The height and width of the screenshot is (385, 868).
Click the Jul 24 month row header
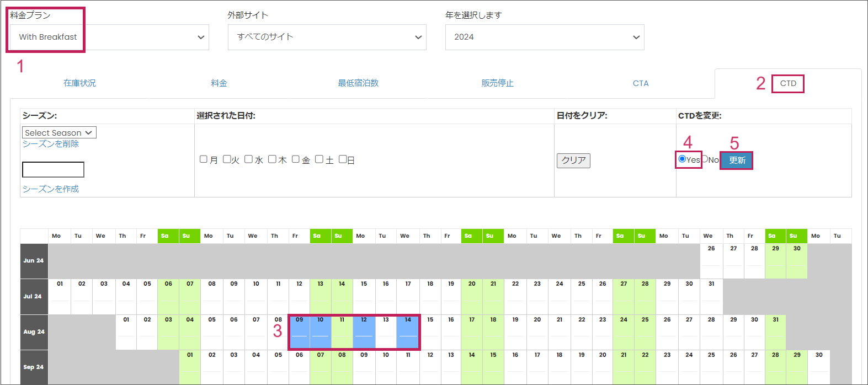pos(34,296)
